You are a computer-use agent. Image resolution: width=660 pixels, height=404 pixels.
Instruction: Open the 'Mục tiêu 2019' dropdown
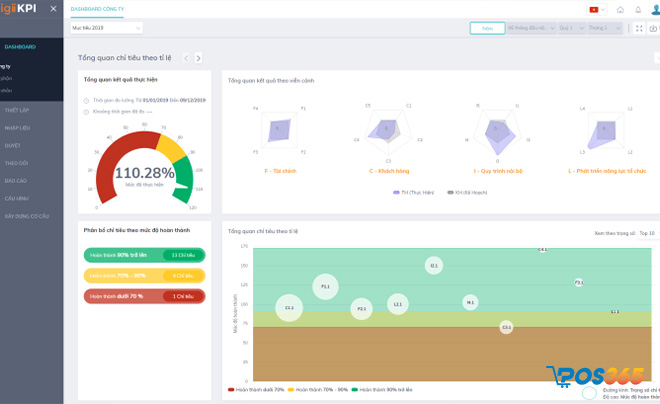coord(106,28)
